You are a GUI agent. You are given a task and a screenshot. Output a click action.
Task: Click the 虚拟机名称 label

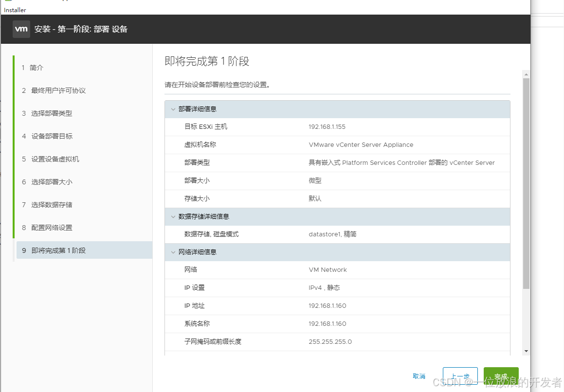coord(200,144)
